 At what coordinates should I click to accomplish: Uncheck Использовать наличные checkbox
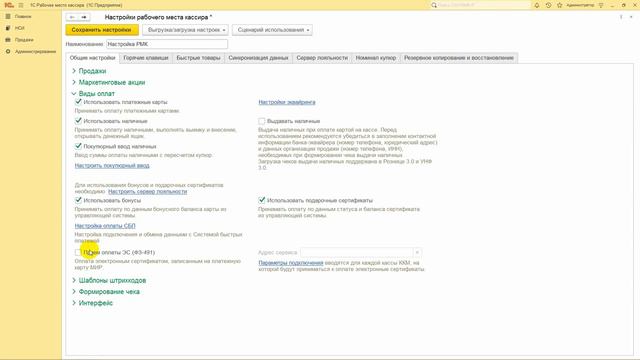(78, 121)
